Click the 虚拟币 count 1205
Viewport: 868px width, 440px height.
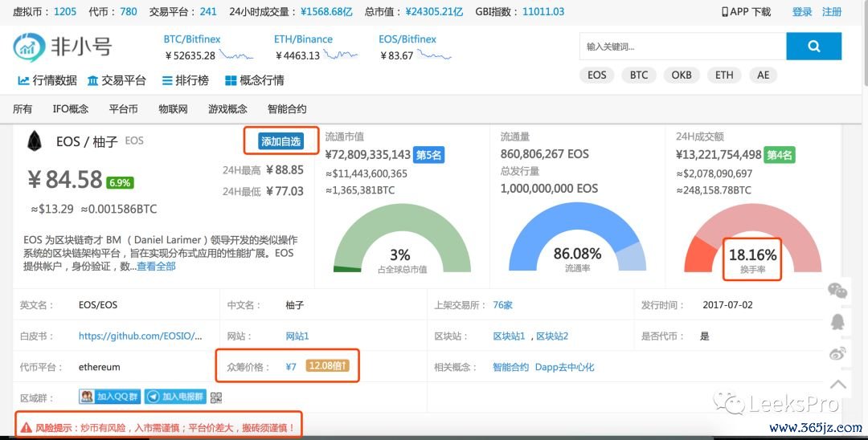tap(65, 11)
